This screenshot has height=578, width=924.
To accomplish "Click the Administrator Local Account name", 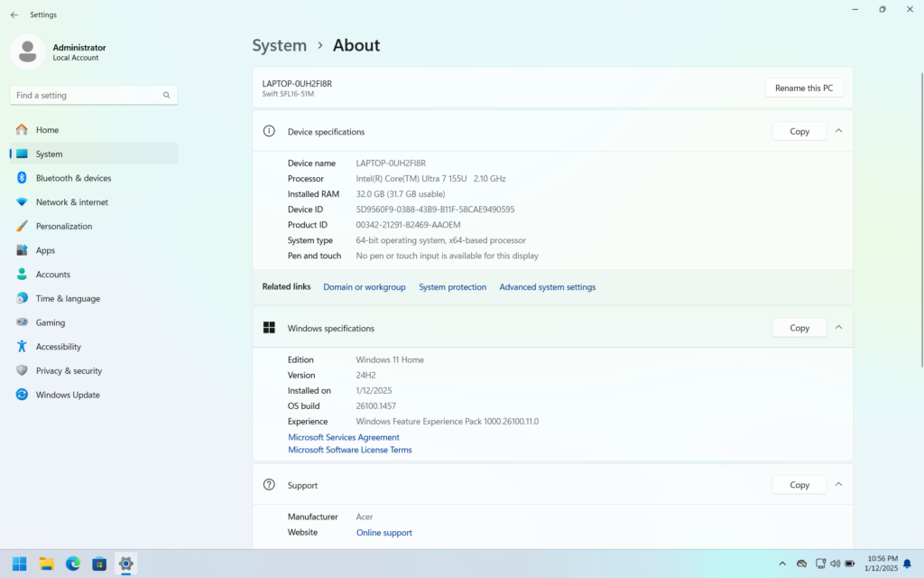I will [x=79, y=51].
